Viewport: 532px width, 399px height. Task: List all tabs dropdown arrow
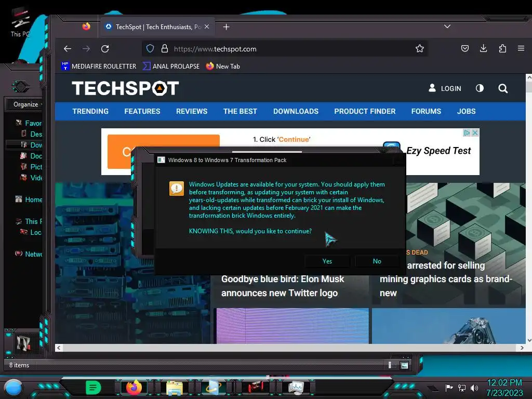(447, 26)
